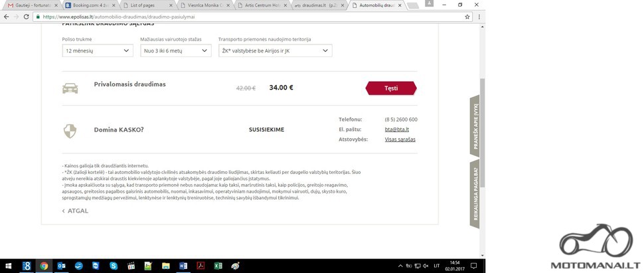Open the bta@bta.lt email link
The image size is (644, 273).
pyautogui.click(x=394, y=130)
